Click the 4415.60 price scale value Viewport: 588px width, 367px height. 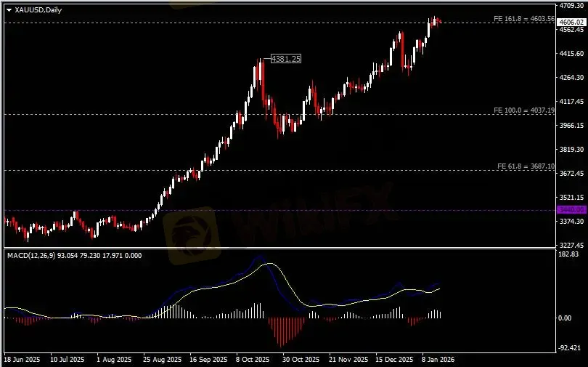click(x=571, y=54)
